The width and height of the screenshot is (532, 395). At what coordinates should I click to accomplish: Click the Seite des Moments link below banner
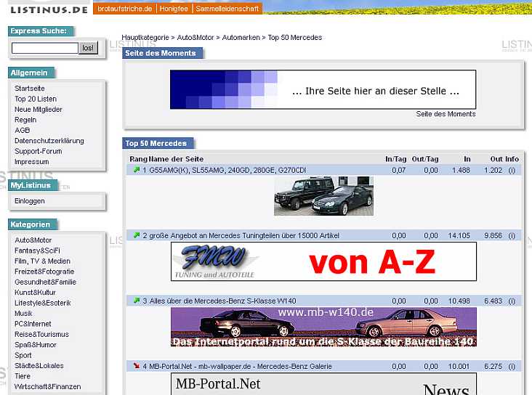(446, 114)
